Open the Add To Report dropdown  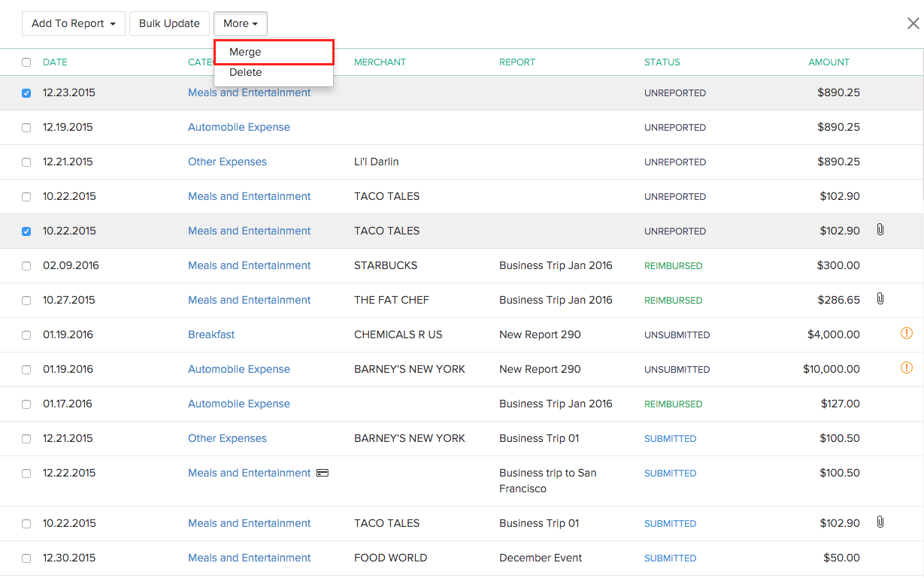[x=73, y=23]
